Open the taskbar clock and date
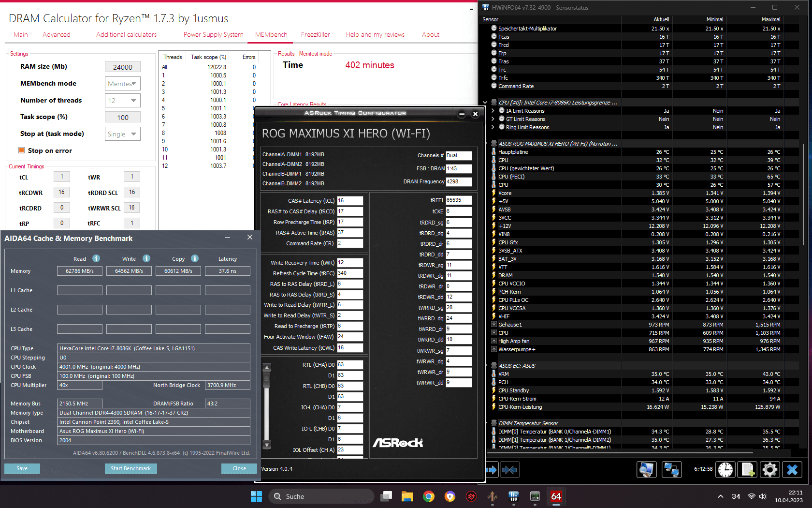Image resolution: width=812 pixels, height=508 pixels. pos(789,496)
